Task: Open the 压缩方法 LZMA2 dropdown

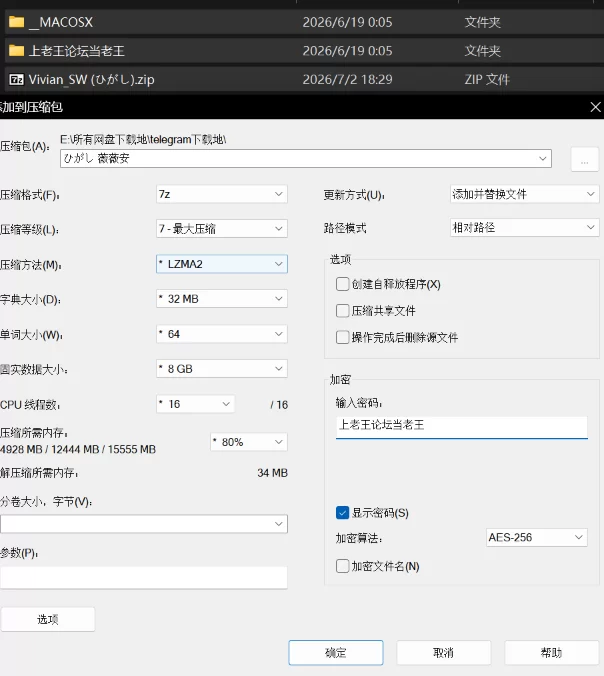Action: click(x=222, y=264)
